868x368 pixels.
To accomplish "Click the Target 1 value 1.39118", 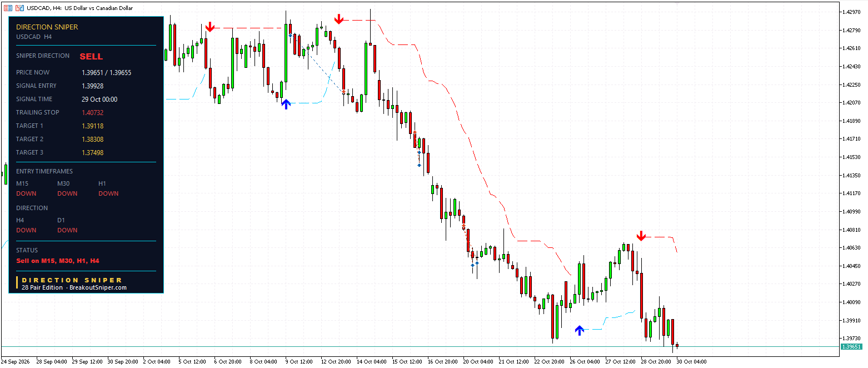I will (x=93, y=126).
